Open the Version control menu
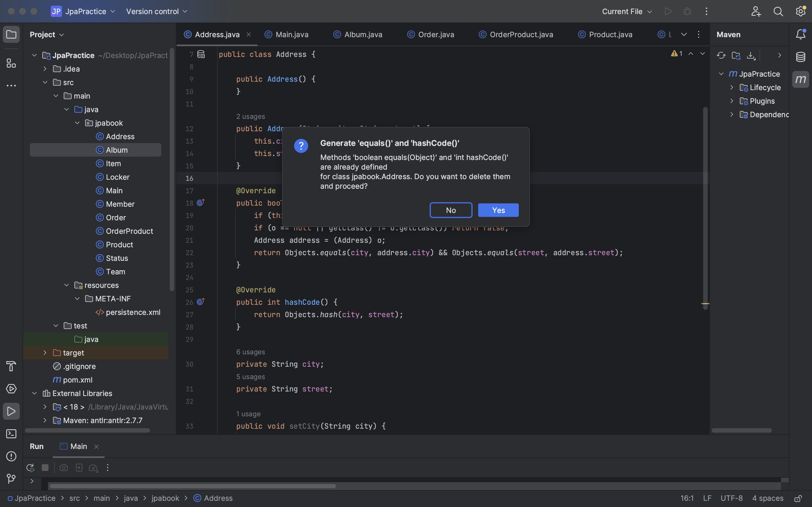 click(156, 11)
